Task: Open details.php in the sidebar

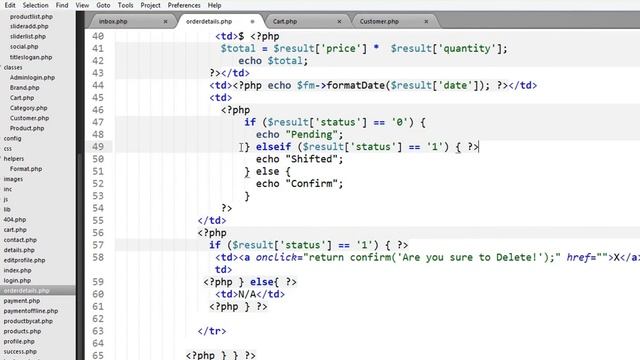Action: (x=19, y=250)
